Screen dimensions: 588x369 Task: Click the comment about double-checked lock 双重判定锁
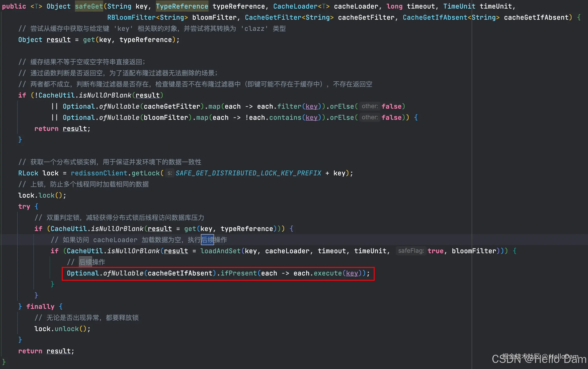pyautogui.click(x=119, y=218)
